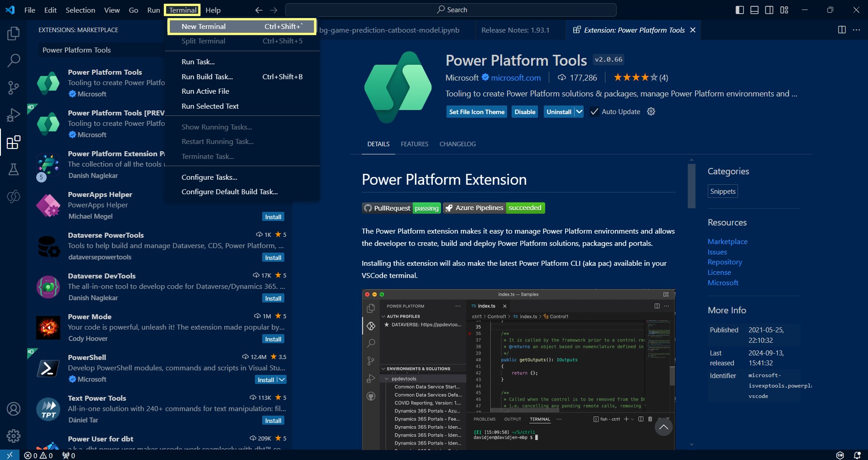Viewport: 868px width, 460px height.
Task: Open the Accounts icon in activity bar
Action: click(14, 409)
